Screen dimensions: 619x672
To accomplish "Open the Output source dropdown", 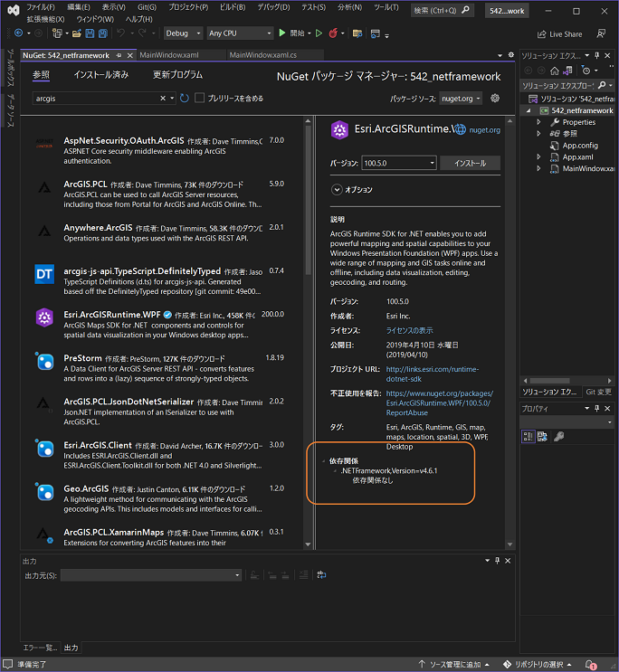I will pyautogui.click(x=151, y=575).
